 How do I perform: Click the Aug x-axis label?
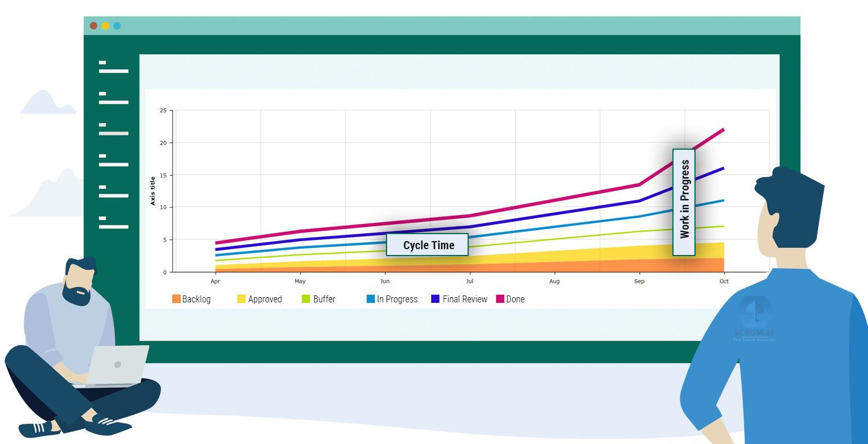pos(554,282)
